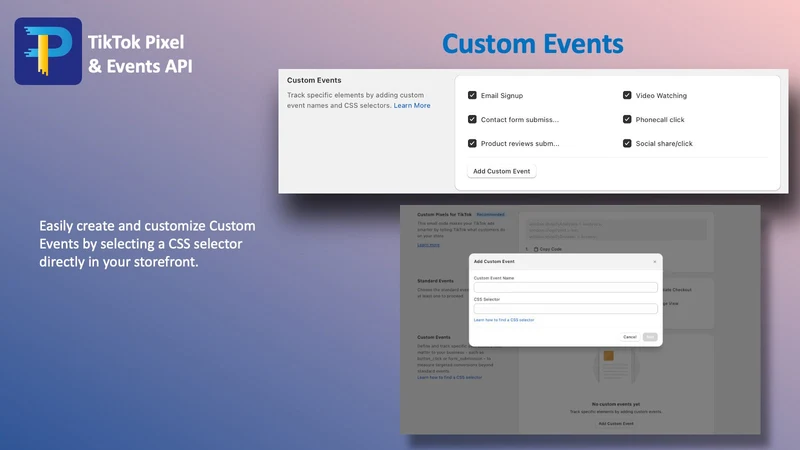Image resolution: width=800 pixels, height=450 pixels.
Task: Click the Custom Event Name field
Action: [x=565, y=287]
